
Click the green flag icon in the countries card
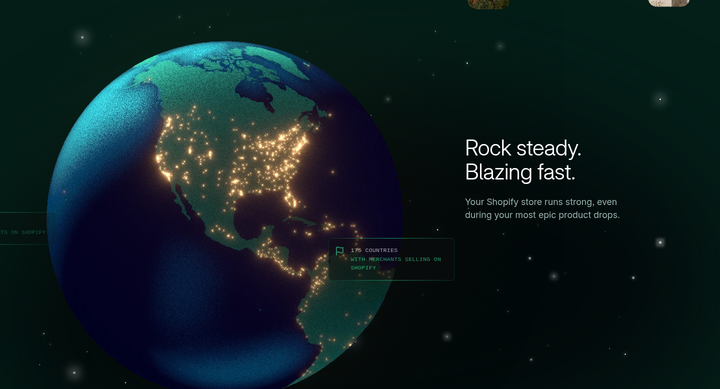(339, 251)
